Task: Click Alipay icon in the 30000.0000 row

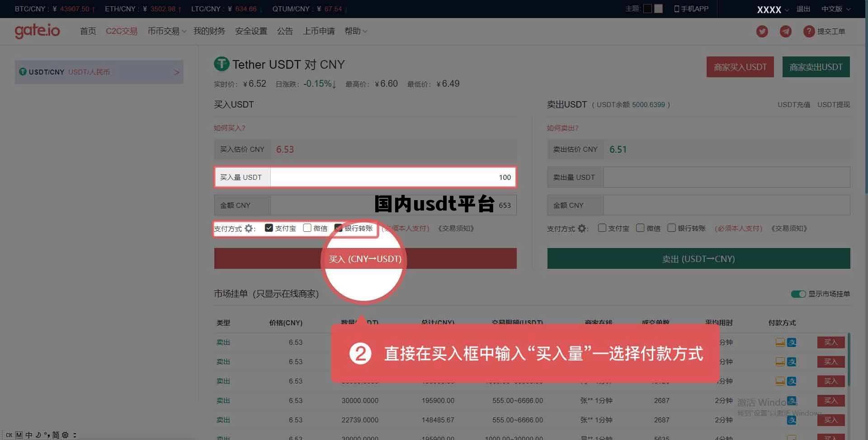Action: (x=792, y=400)
